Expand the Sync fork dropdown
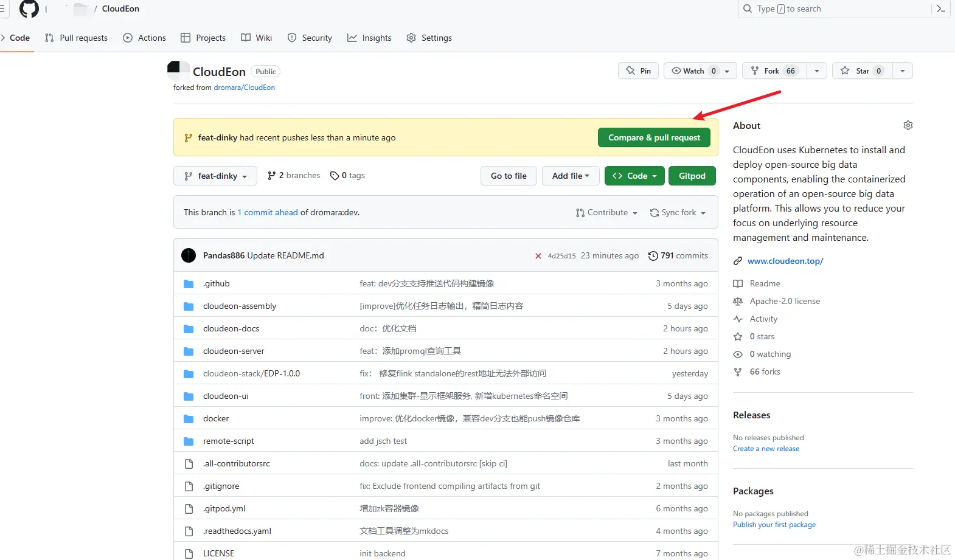 click(678, 212)
